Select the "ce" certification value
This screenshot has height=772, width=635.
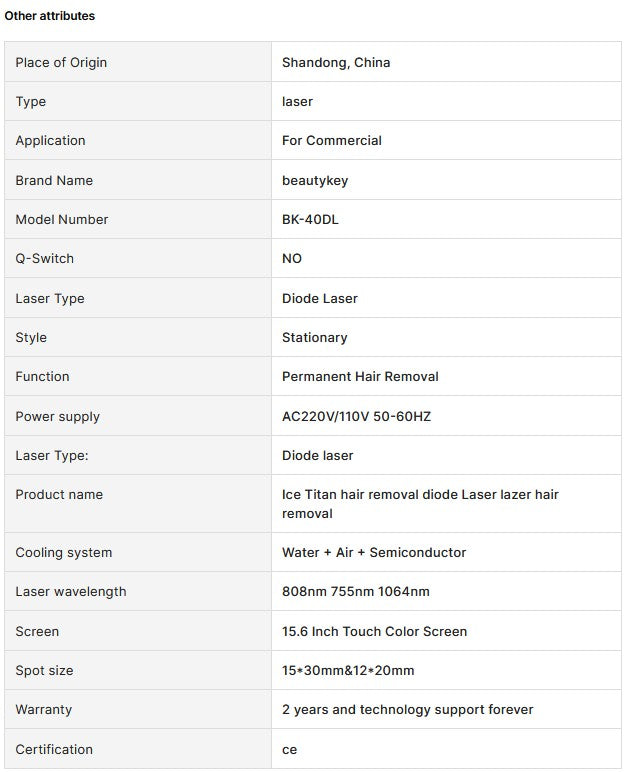pyautogui.click(x=289, y=749)
